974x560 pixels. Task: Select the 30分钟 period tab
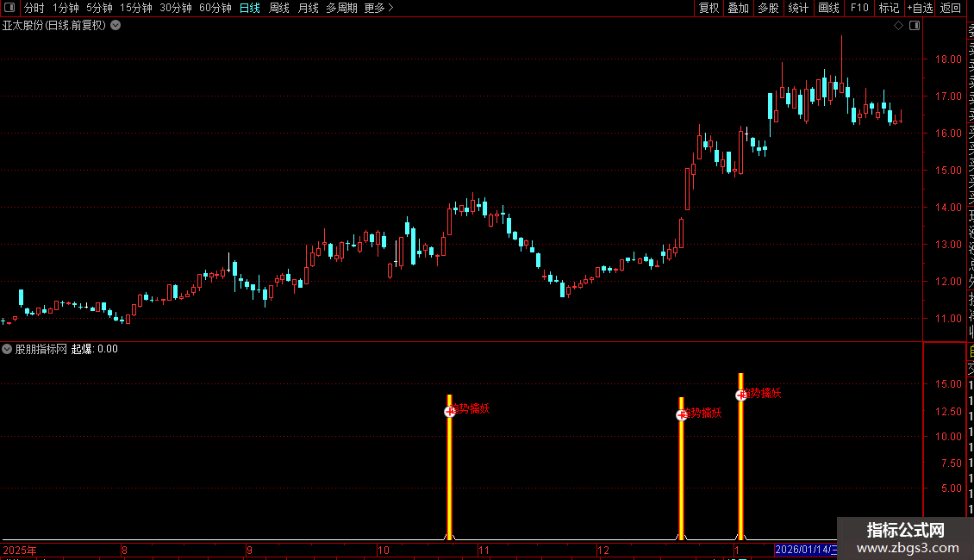point(175,8)
